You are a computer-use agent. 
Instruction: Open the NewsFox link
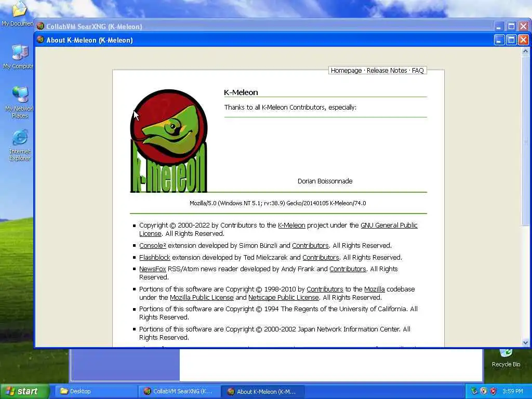153,269
